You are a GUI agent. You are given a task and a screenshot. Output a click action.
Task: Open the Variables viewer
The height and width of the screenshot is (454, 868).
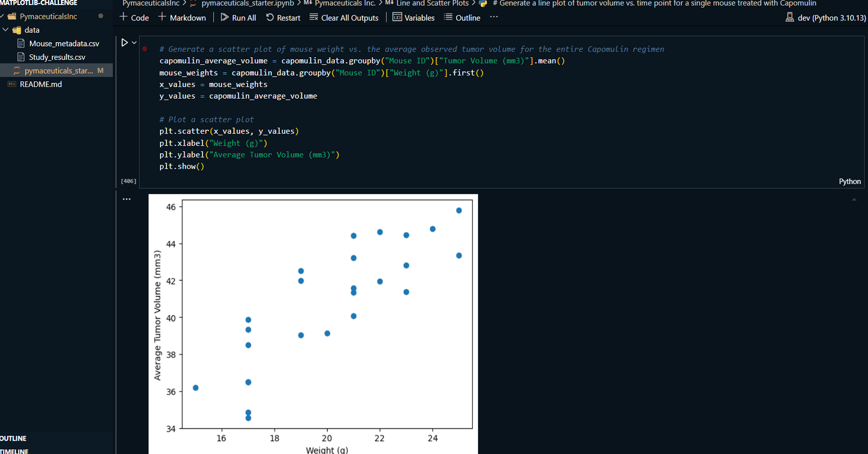coord(414,17)
